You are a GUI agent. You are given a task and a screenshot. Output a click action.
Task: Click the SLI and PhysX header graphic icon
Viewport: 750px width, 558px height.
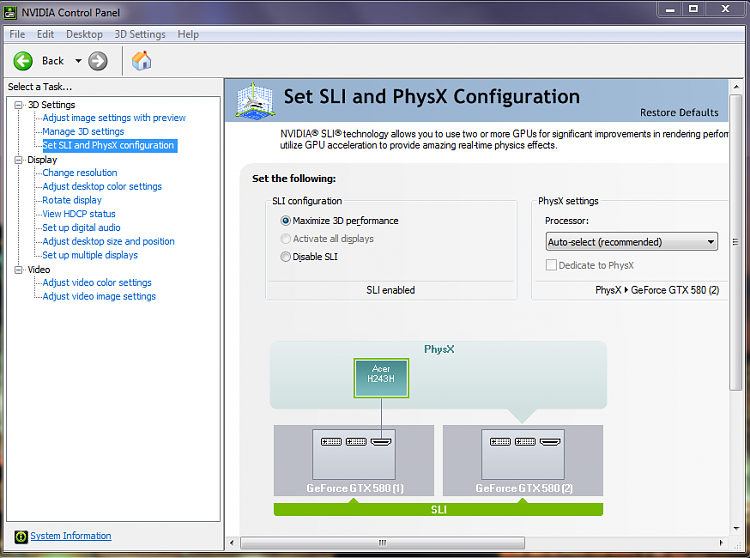point(255,100)
